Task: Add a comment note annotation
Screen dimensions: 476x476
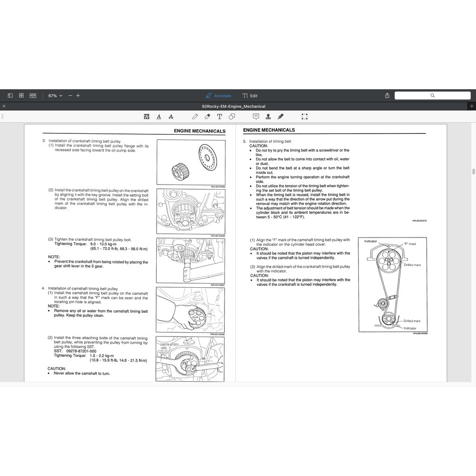Action: point(256,117)
